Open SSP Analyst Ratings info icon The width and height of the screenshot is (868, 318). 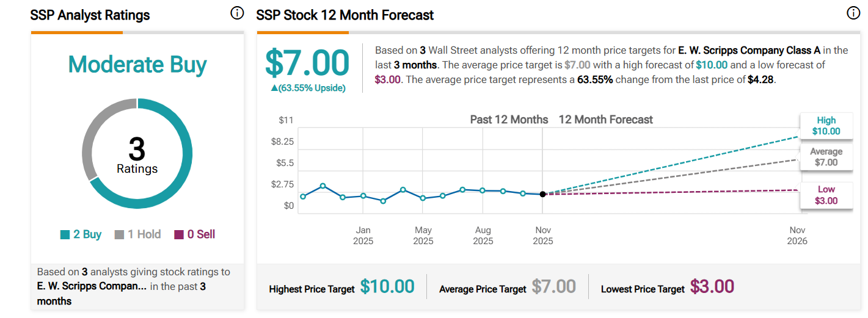(236, 13)
